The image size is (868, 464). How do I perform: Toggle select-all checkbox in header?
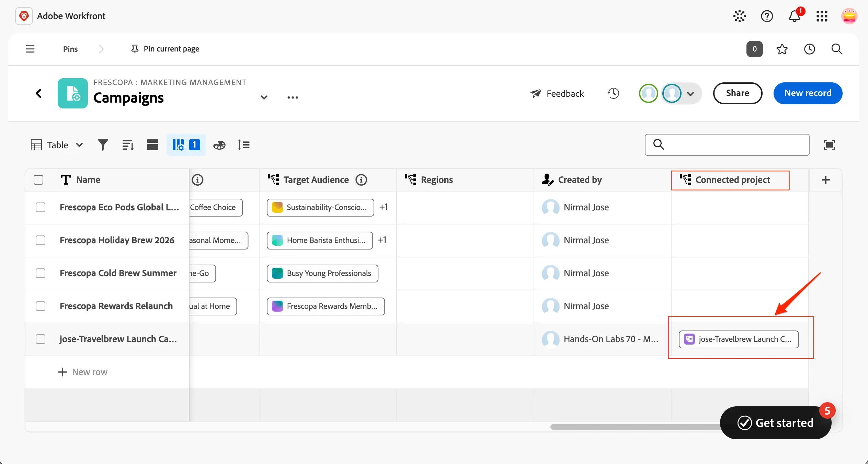(38, 180)
